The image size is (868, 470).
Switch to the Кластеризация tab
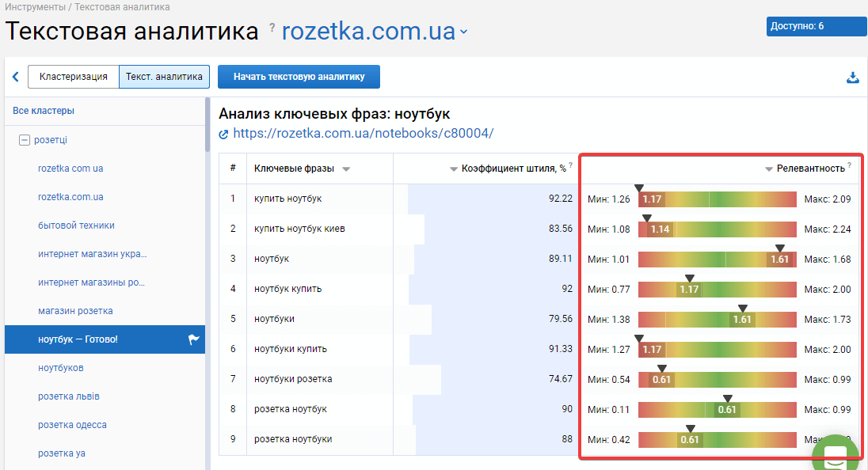pyautogui.click(x=74, y=77)
